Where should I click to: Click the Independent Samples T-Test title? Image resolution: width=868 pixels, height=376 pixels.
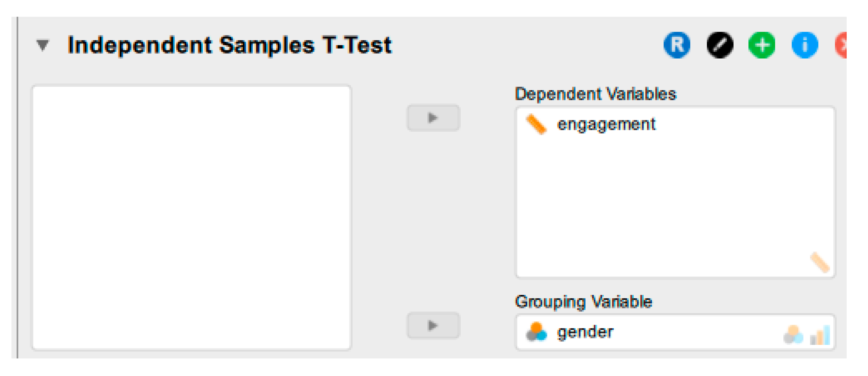229,45
